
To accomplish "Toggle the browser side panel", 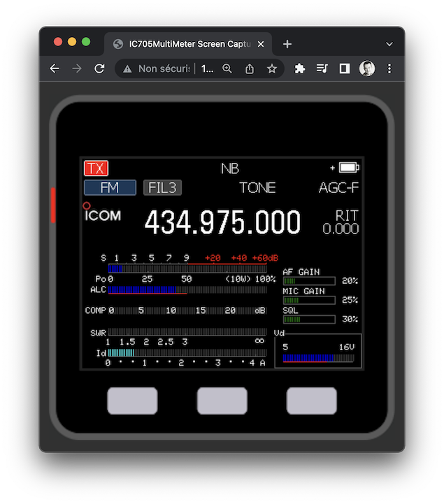I will click(344, 69).
